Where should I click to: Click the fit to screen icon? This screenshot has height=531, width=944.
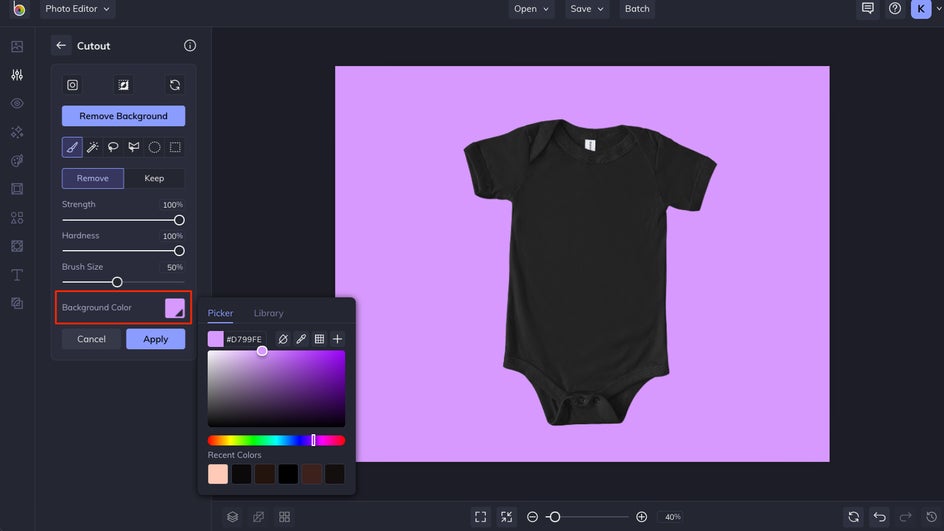pos(506,517)
